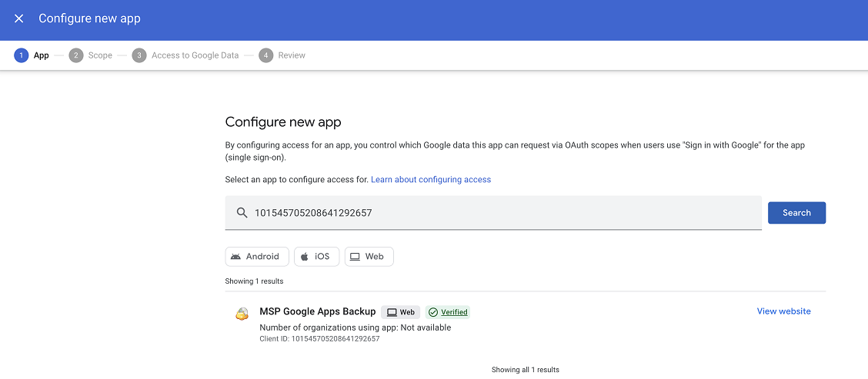Click the monitor icon in result's Web badge
Viewport: 868px width, 379px height.
(392, 312)
